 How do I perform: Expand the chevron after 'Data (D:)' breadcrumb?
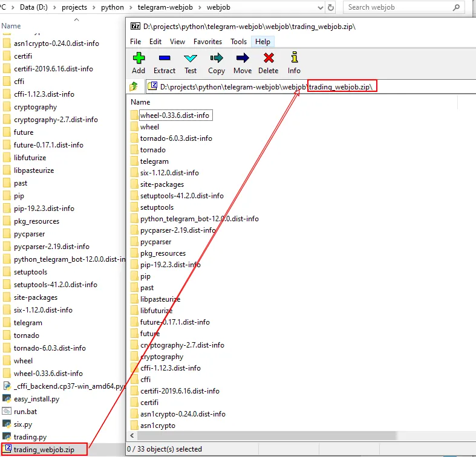(54, 7)
